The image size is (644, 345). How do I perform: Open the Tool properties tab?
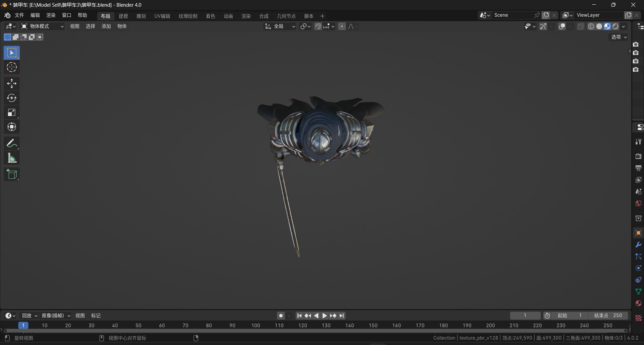tap(638, 142)
